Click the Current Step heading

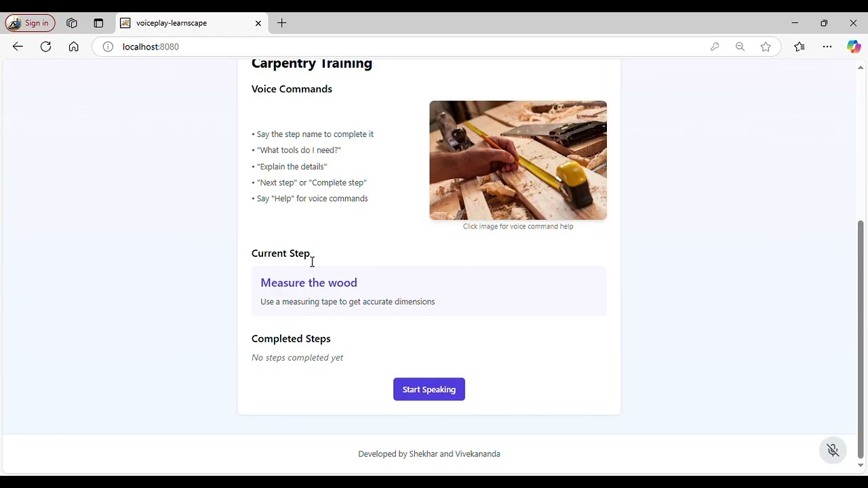pyautogui.click(x=281, y=253)
